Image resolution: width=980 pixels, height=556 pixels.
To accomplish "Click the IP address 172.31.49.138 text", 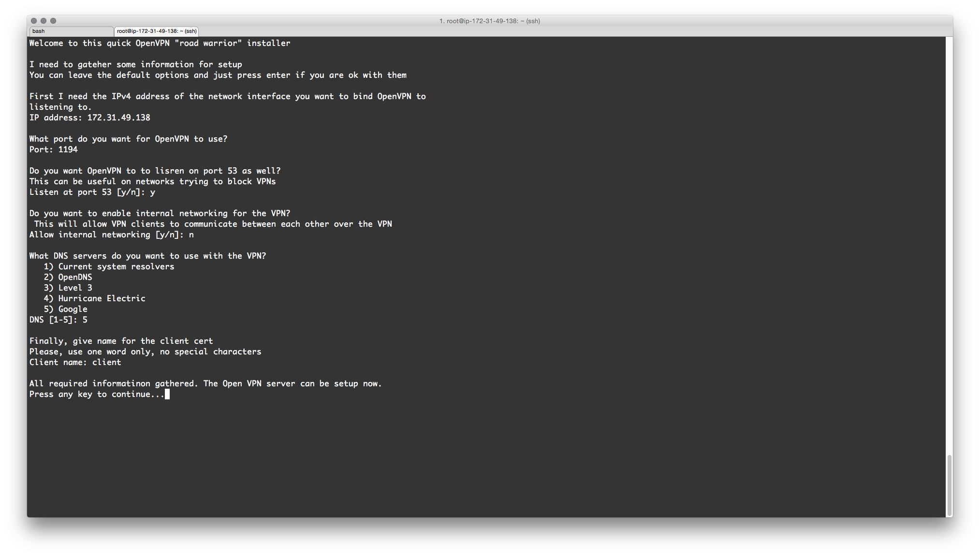I will [119, 117].
